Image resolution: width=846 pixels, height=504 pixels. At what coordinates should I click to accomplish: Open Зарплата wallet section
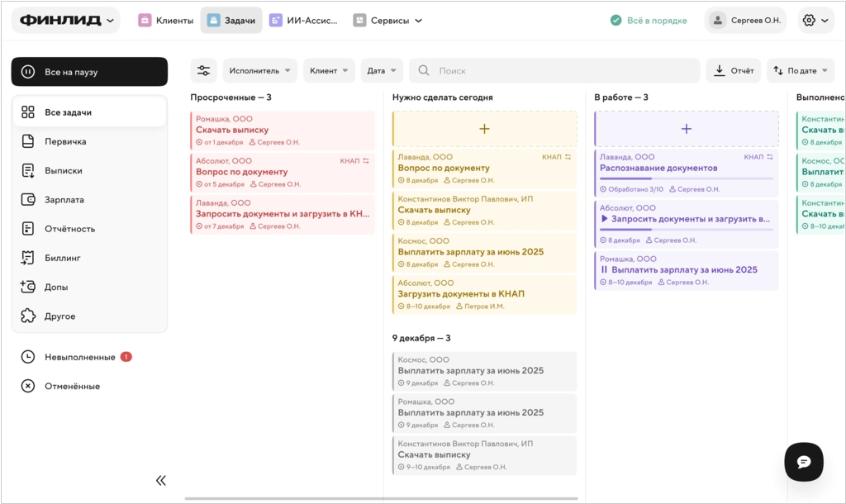(64, 200)
